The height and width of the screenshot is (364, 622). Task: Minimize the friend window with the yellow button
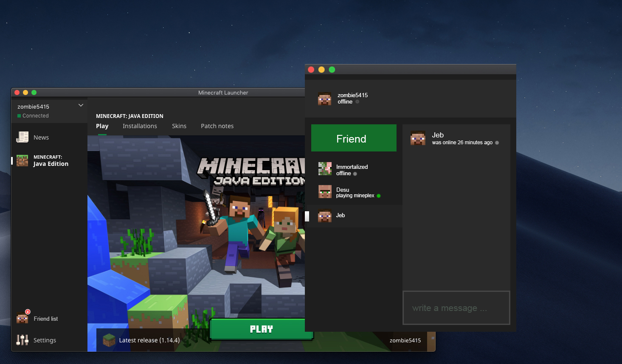(x=321, y=70)
